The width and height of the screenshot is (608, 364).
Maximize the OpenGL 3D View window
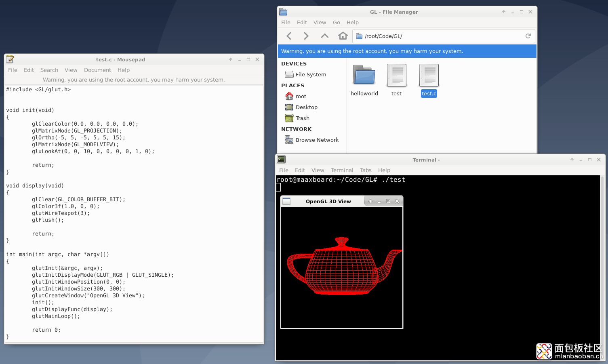(x=388, y=201)
